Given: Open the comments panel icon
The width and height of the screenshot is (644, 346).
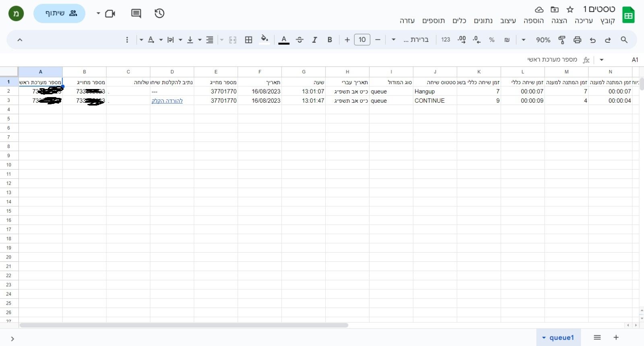Looking at the screenshot, I should tap(136, 13).
